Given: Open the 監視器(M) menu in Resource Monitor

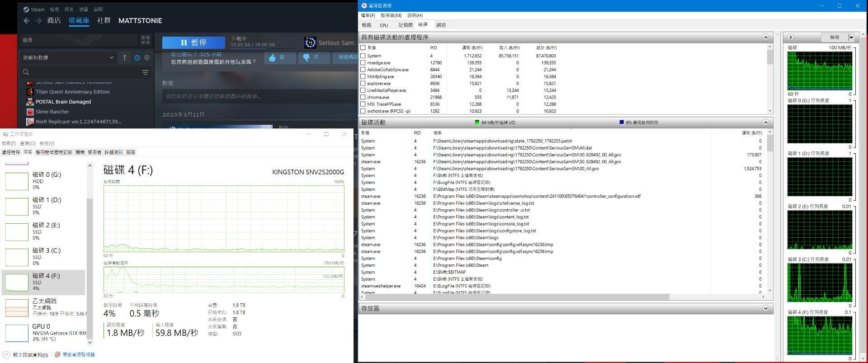Looking at the screenshot, I should tap(391, 15).
